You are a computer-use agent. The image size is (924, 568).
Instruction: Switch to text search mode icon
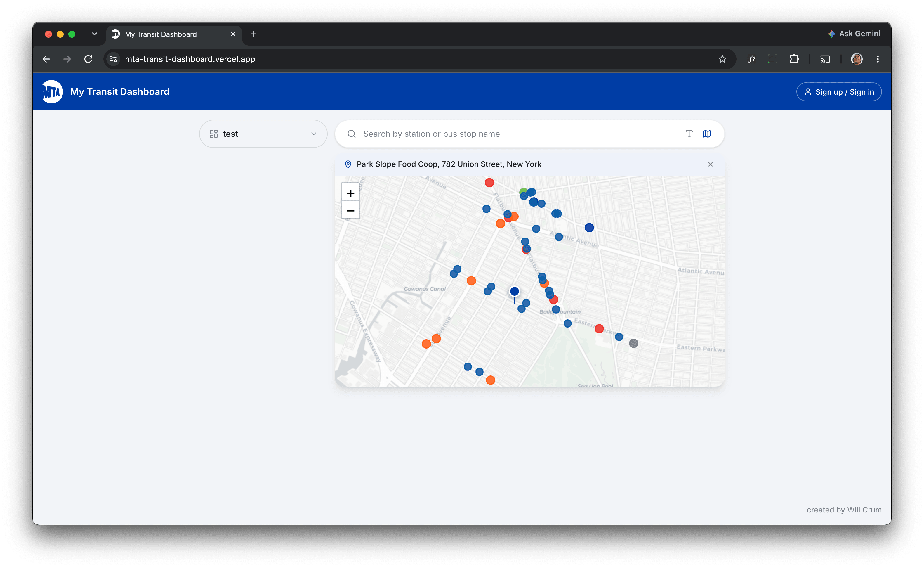click(689, 134)
